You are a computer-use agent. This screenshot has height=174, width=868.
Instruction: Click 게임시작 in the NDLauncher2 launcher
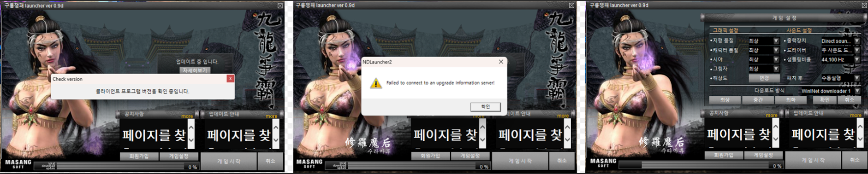coord(520,161)
